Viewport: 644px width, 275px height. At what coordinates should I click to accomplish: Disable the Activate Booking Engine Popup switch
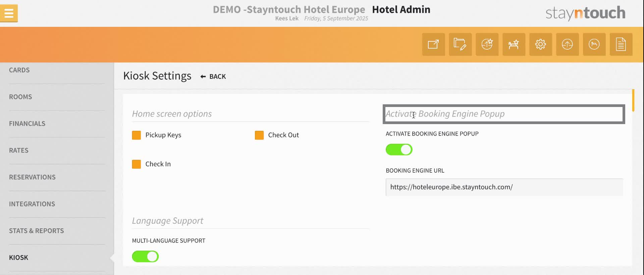coord(399,150)
